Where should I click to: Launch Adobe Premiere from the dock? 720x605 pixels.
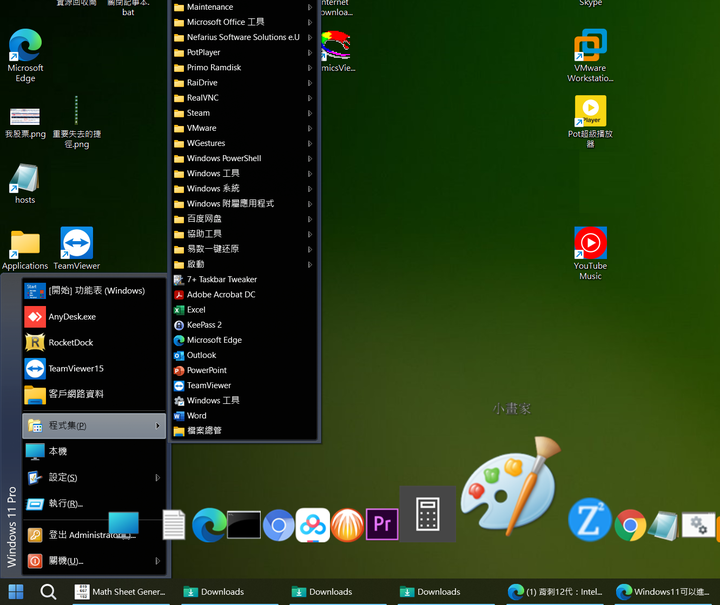[382, 524]
